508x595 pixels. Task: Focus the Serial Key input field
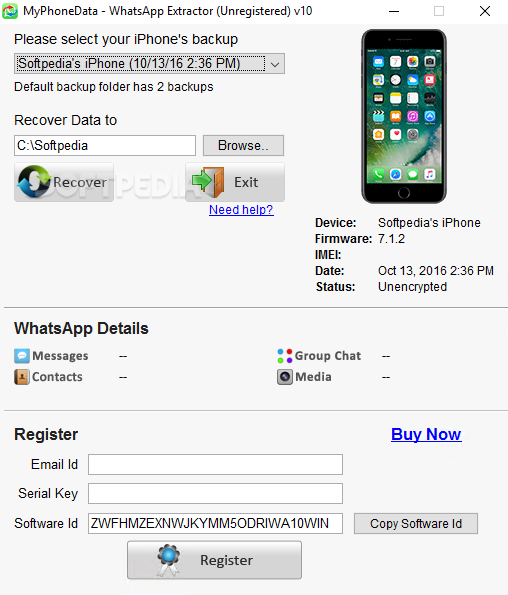215,493
